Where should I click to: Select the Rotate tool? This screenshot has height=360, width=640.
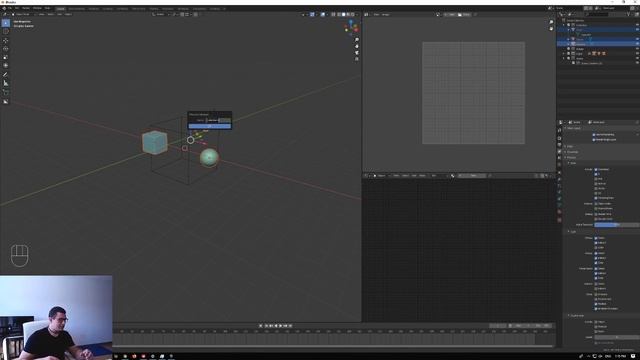5,49
